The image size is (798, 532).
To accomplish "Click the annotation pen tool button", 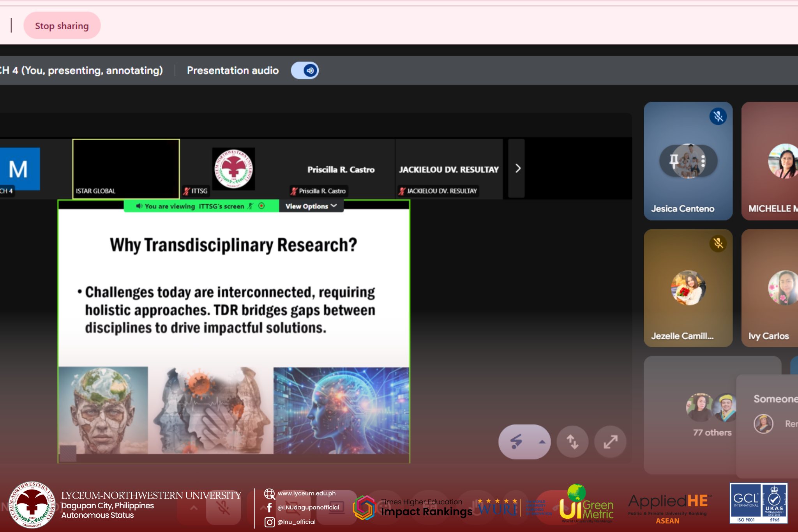I will [x=516, y=442].
